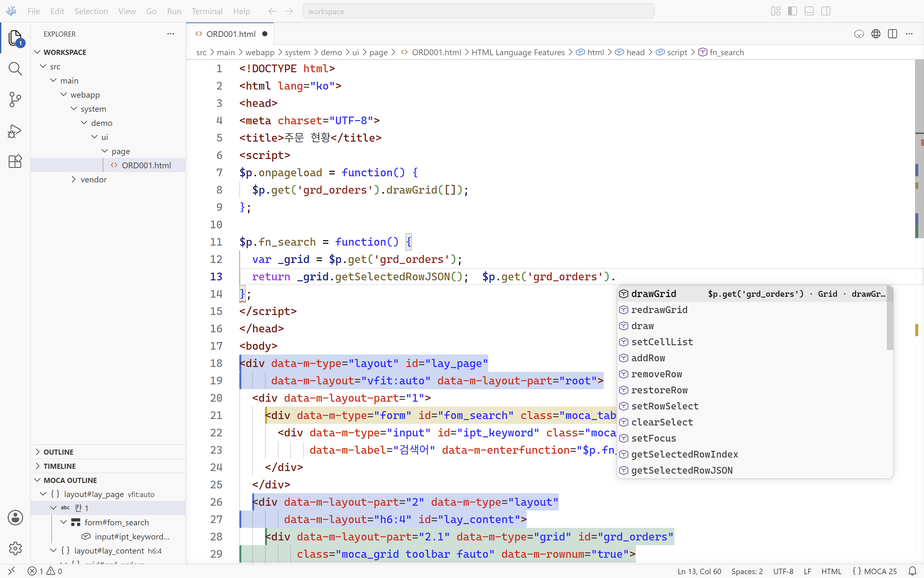Open the Selection menu
This screenshot has width=924, height=578.
(91, 12)
